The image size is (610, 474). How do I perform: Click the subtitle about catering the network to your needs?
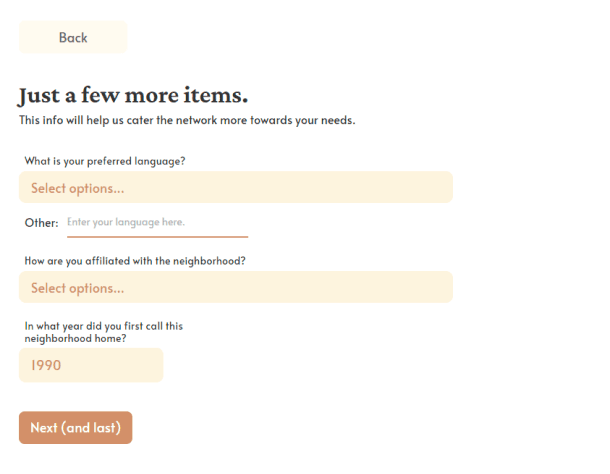click(x=187, y=120)
